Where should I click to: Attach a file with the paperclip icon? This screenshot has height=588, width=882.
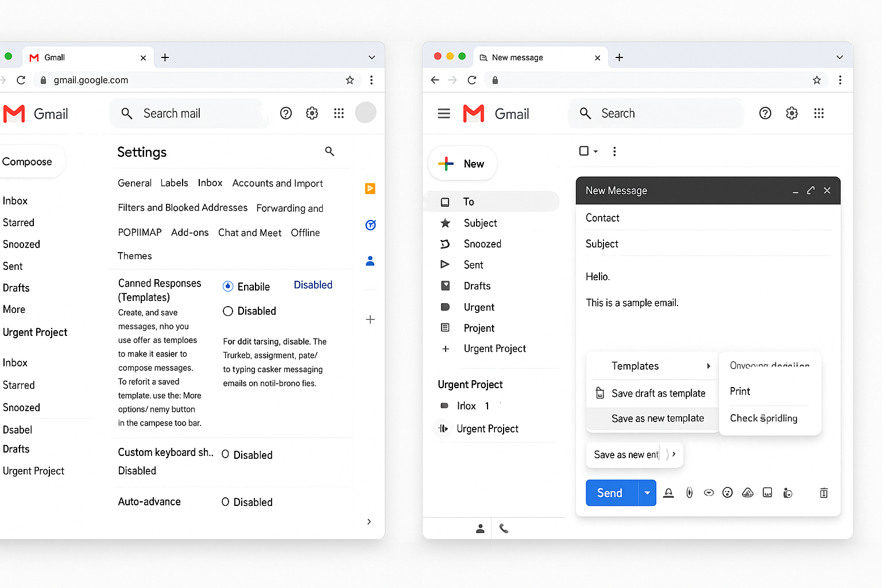689,493
